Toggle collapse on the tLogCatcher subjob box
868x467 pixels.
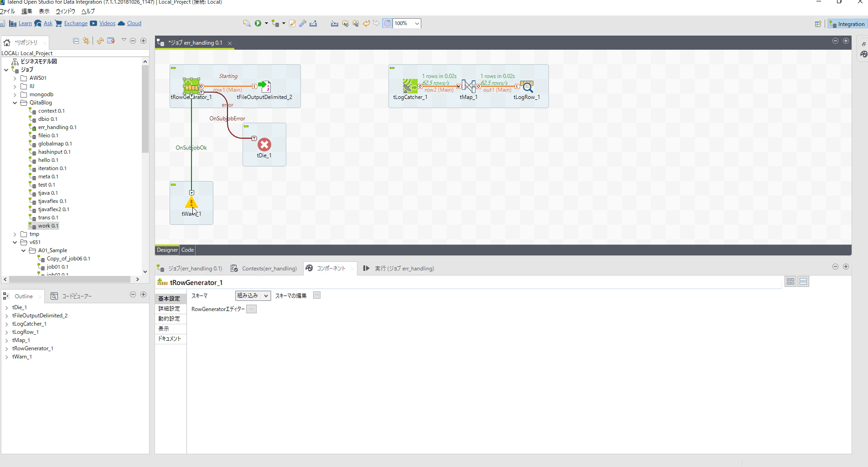coord(392,68)
